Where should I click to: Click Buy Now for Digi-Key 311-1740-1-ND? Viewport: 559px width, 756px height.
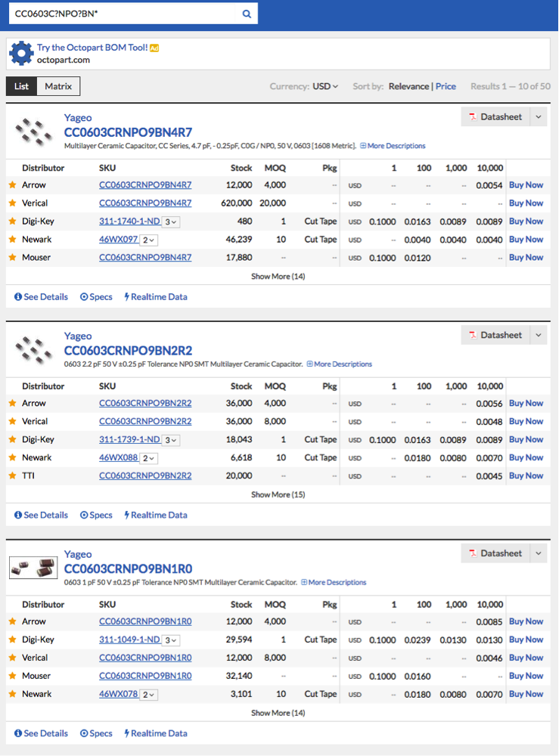coord(526,222)
